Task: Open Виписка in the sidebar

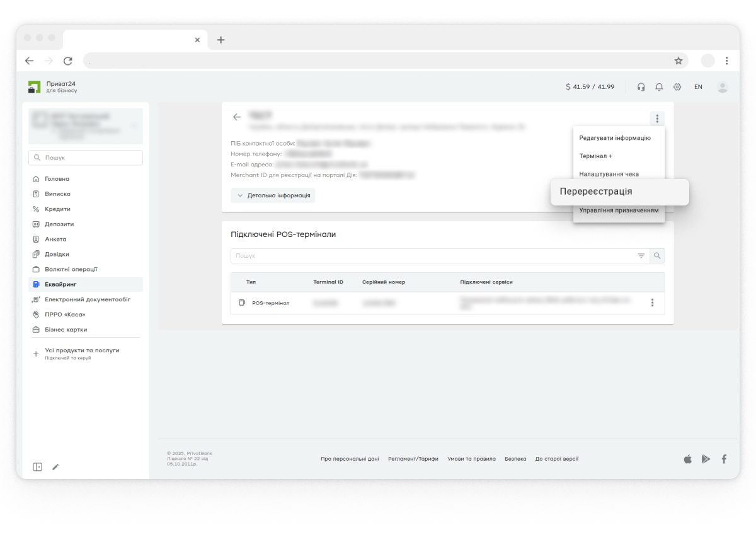Action: click(57, 194)
